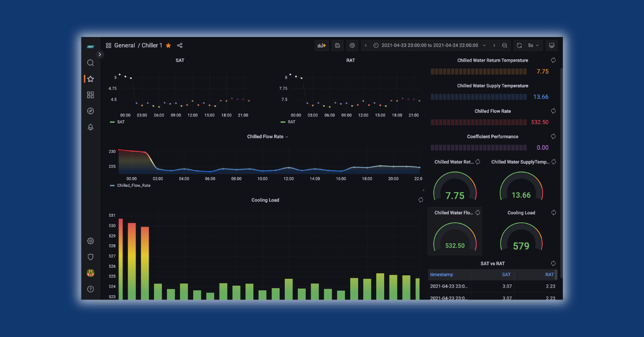Switch to TV display mode via monitor icon
644x337 pixels.
[551, 46]
